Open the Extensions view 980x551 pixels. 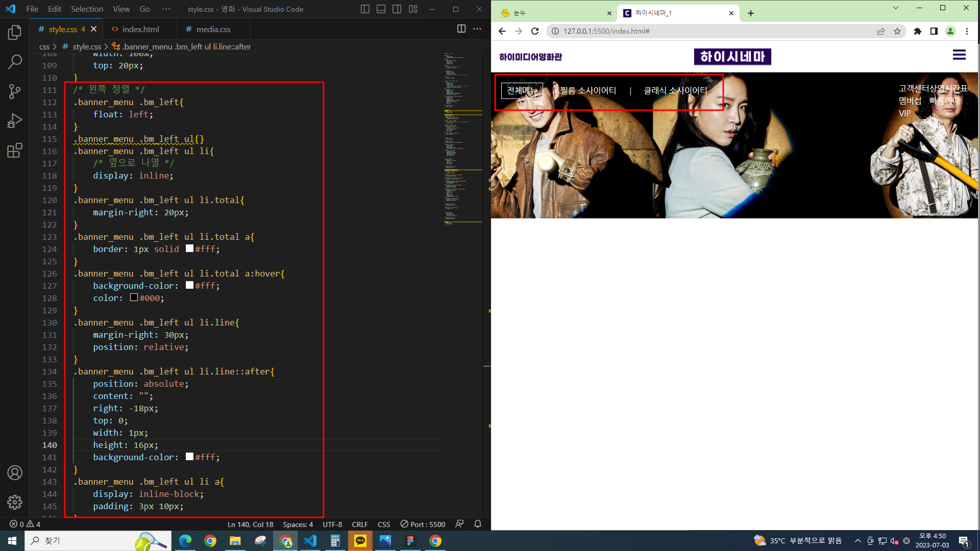pos(15,151)
